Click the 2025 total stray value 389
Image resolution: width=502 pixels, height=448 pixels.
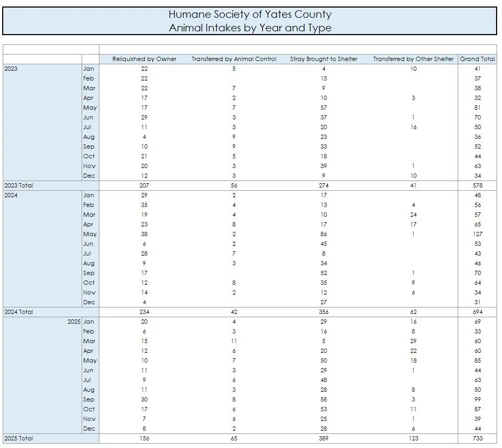[x=324, y=438]
